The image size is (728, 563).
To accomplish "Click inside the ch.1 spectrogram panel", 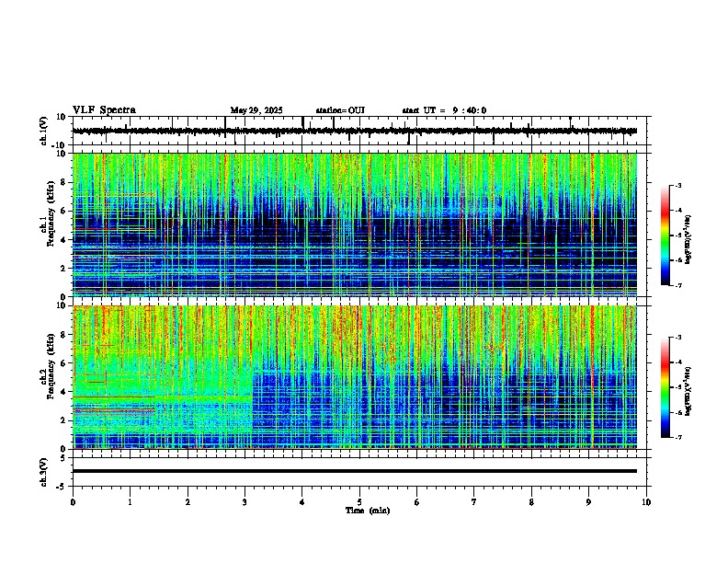I will [x=355, y=224].
